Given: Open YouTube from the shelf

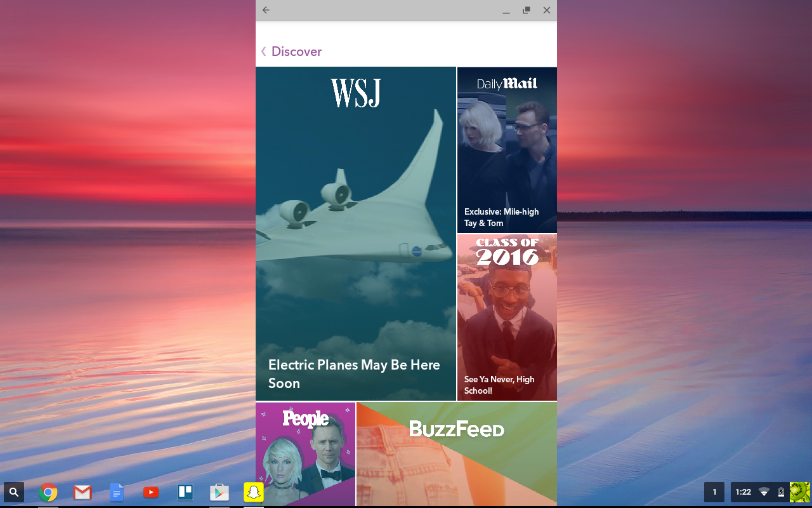Looking at the screenshot, I should pyautogui.click(x=151, y=492).
